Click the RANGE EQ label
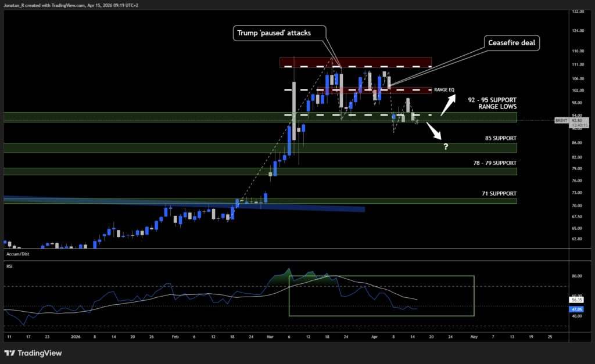Viewport: 595px width, 364px height. [445, 90]
